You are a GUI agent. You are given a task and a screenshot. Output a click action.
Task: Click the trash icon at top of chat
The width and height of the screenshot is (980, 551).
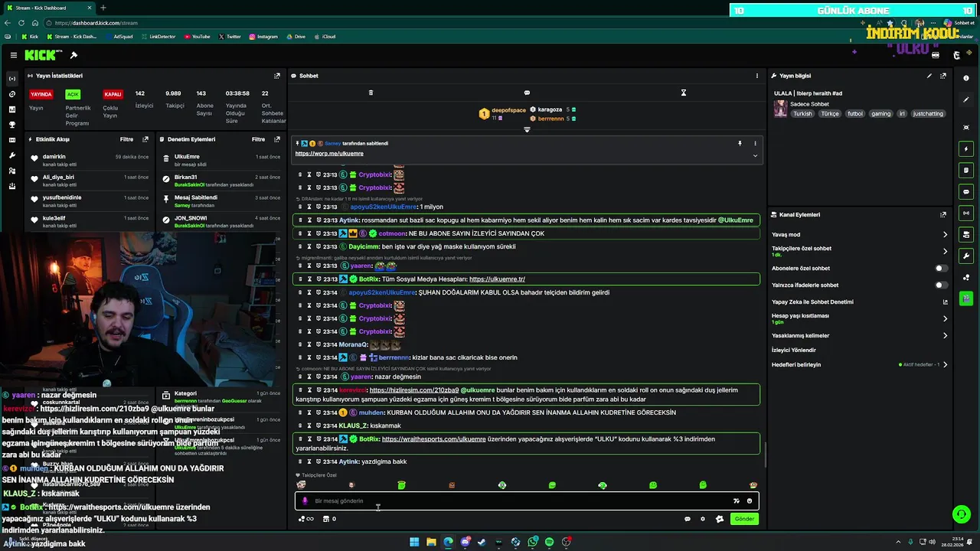[x=371, y=93]
